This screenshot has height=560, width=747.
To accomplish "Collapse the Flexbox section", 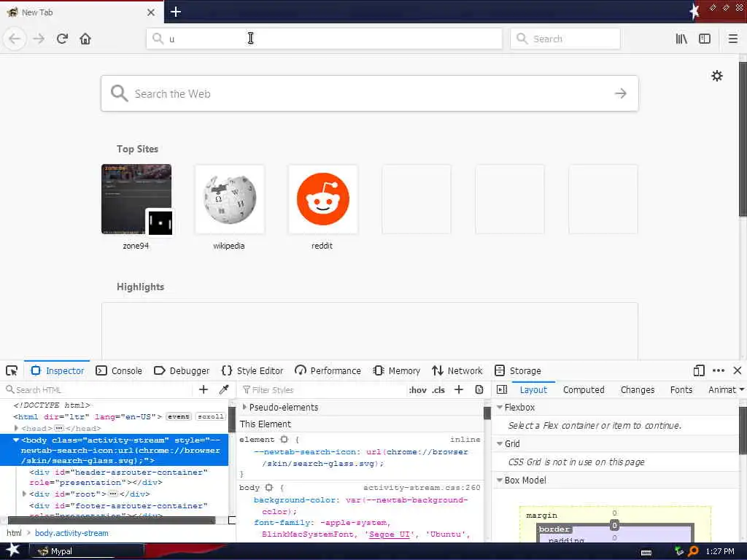I will click(500, 407).
